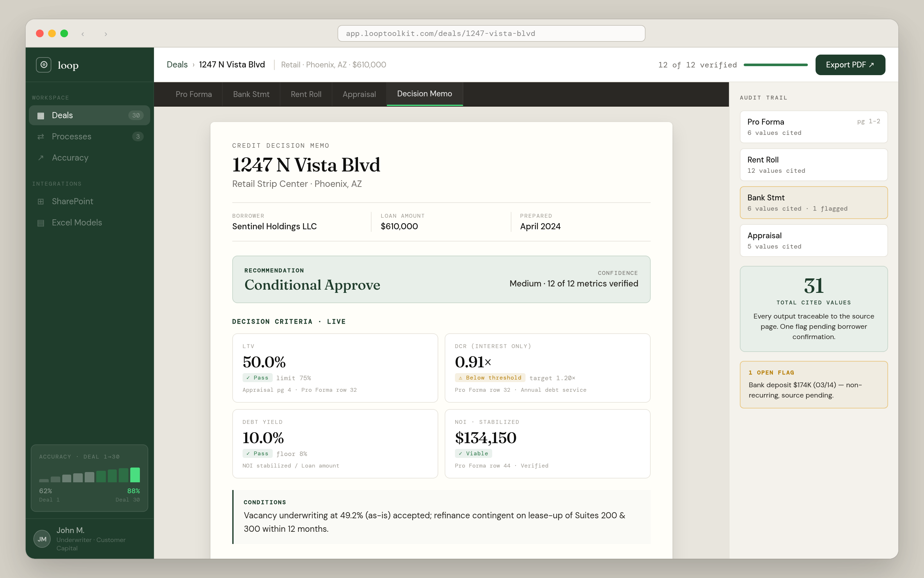Switch to the Pro Forma tab
Image resolution: width=924 pixels, height=578 pixels.
tap(193, 94)
